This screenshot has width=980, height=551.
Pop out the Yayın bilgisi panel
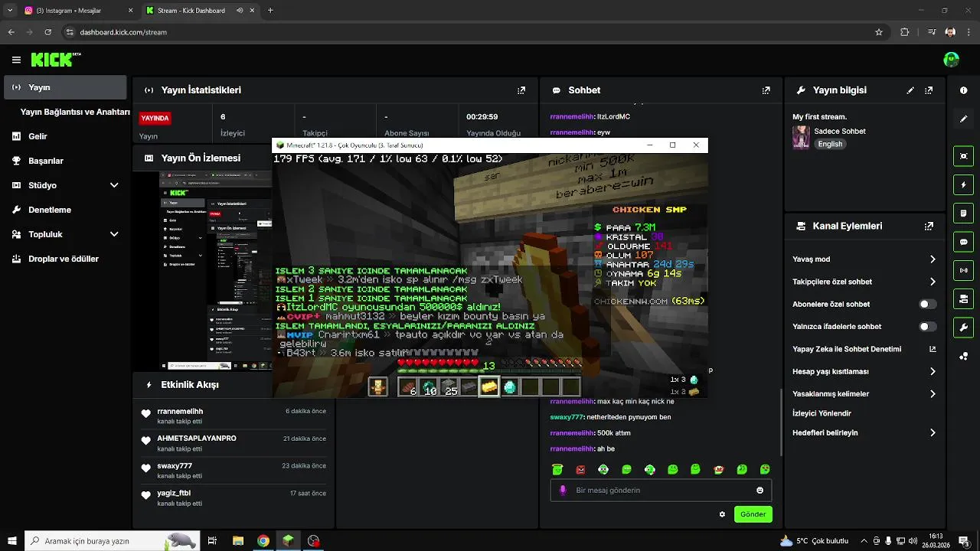[929, 90]
